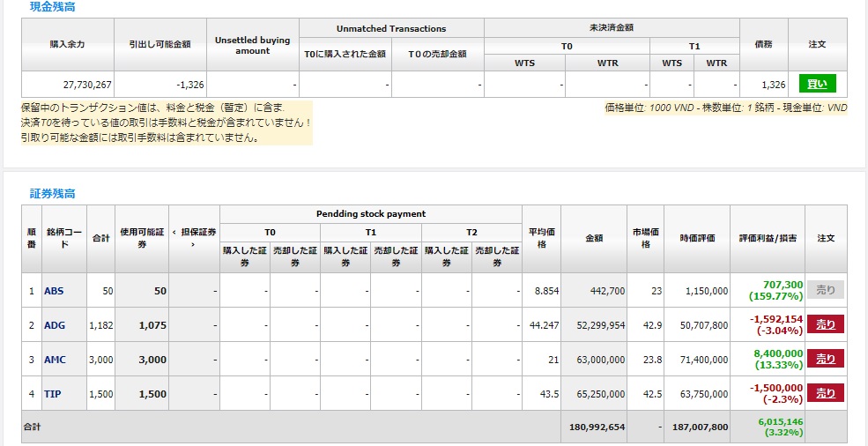This screenshot has height=446, width=868.
Task: Click the 平均価格 column header
Action: tap(541, 238)
